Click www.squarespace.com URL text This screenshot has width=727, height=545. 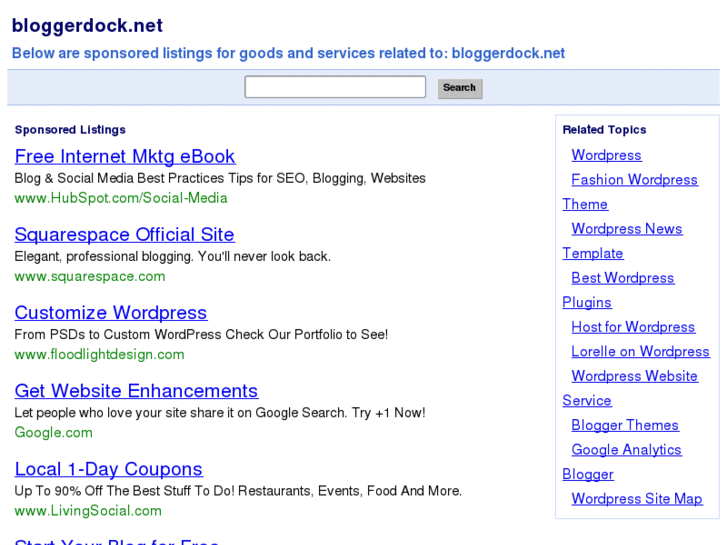90,276
